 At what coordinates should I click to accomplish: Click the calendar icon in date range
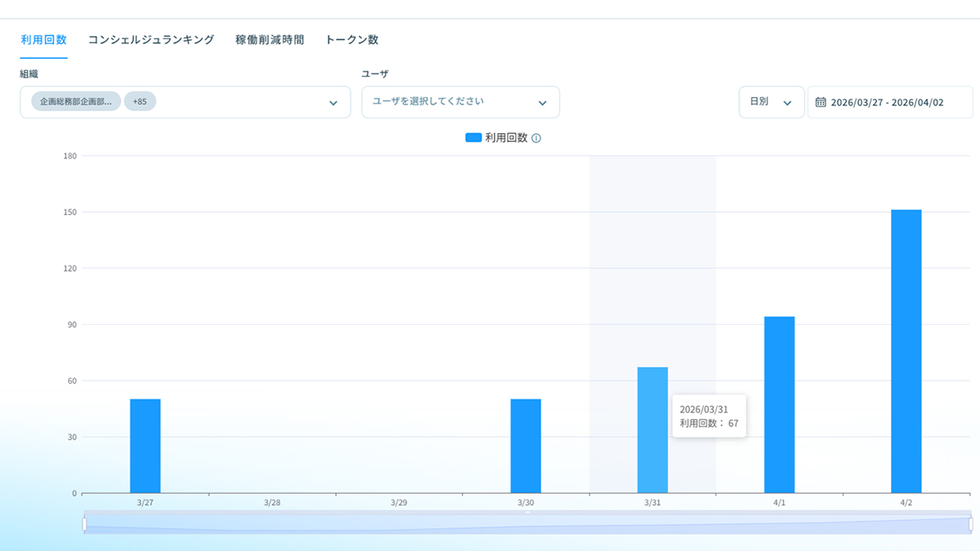click(821, 103)
